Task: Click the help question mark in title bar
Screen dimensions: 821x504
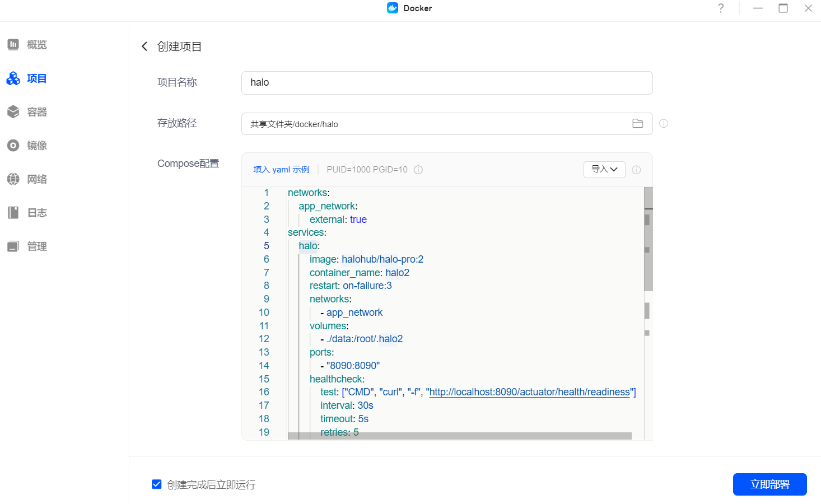Action: pos(721,8)
